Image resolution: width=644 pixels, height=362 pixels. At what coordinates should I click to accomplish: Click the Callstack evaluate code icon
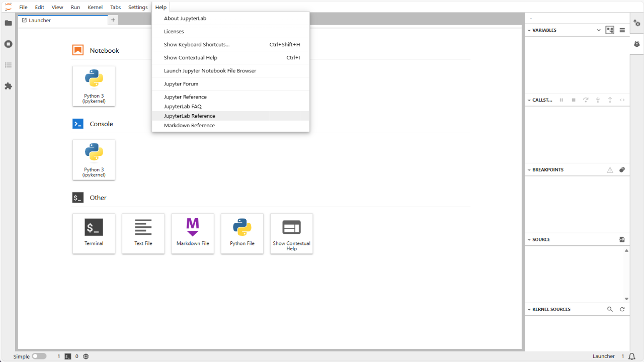click(622, 100)
